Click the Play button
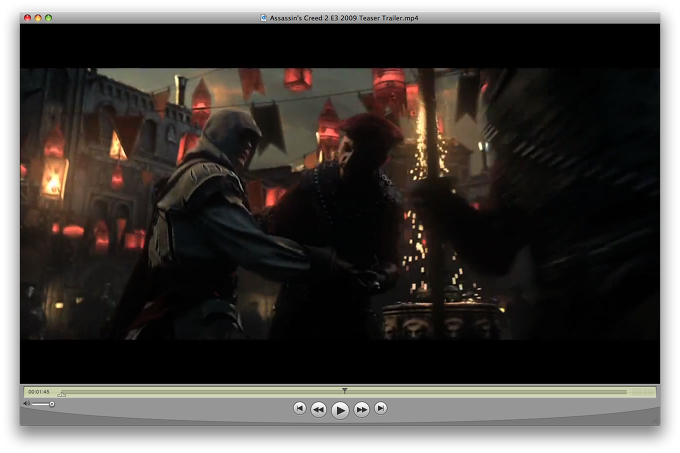680x453 pixels. point(340,410)
